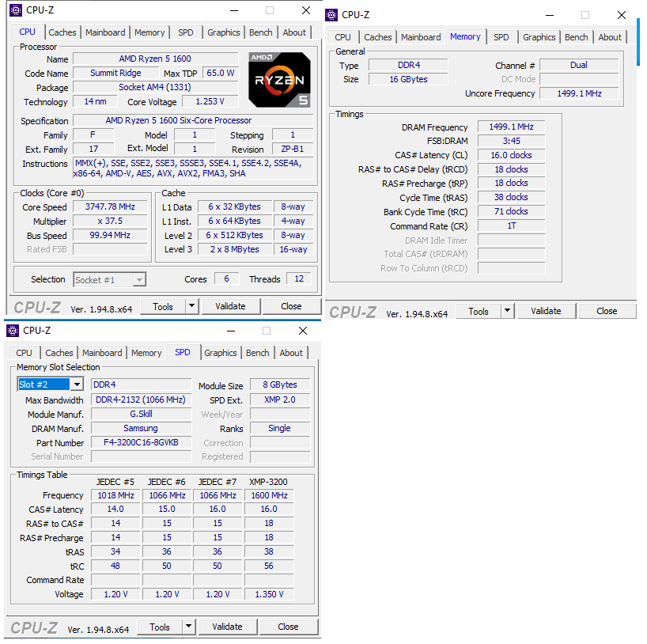Click Tools button in the Memory window
This screenshot has height=644, width=647.
[479, 312]
